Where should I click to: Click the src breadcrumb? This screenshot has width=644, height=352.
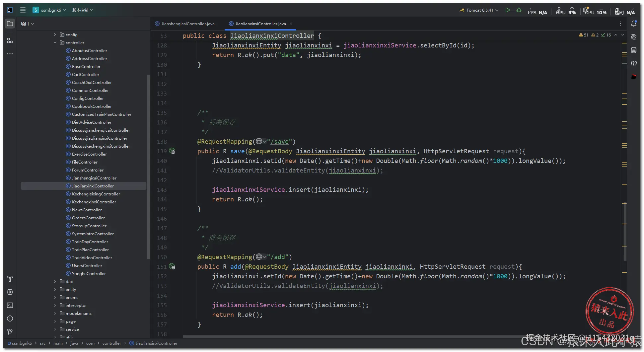coord(43,343)
